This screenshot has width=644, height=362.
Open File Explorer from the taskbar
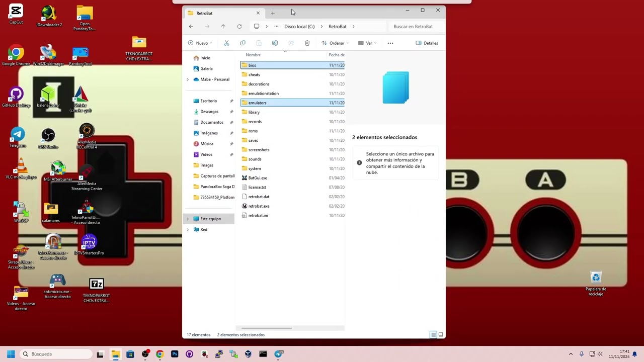(115, 354)
